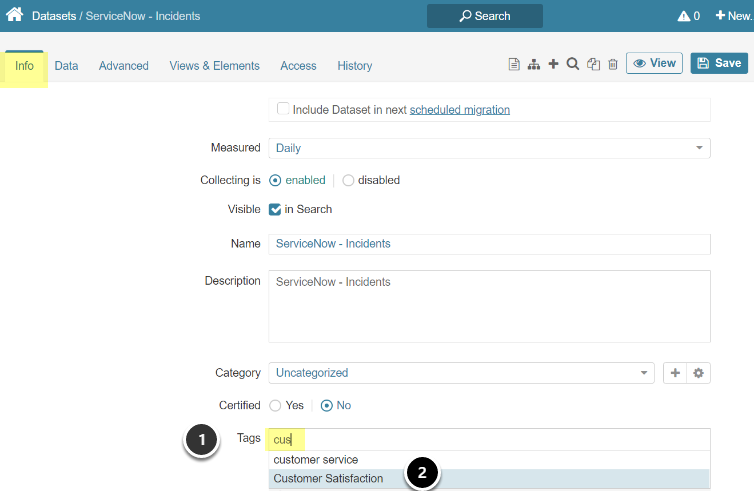
Task: Choose 'customer service' tag suggestion
Action: [x=490, y=460]
